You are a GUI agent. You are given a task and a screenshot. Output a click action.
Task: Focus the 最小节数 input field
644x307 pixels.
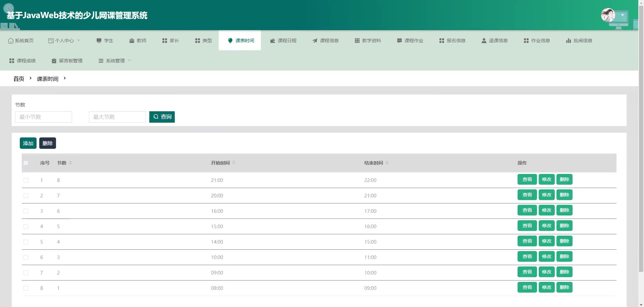click(x=44, y=117)
